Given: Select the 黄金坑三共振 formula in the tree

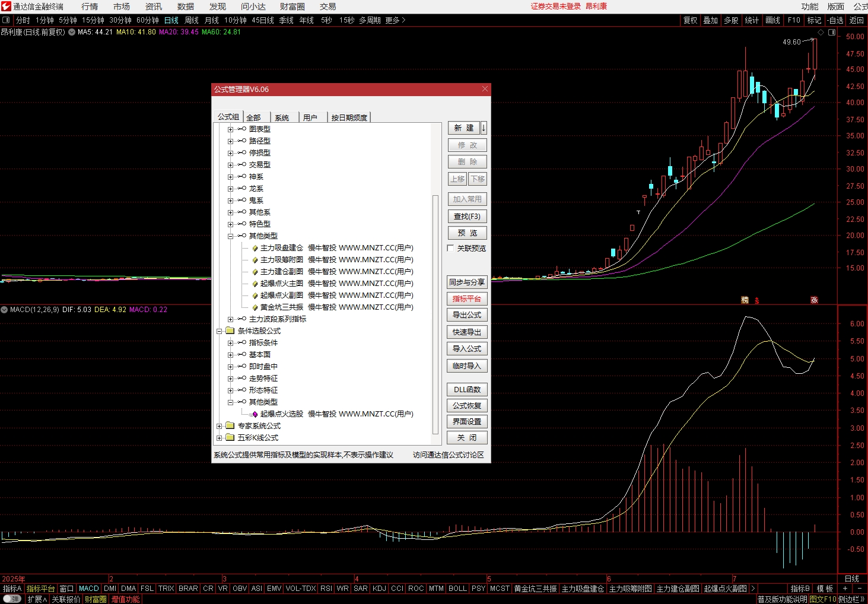Looking at the screenshot, I should click(x=336, y=307).
